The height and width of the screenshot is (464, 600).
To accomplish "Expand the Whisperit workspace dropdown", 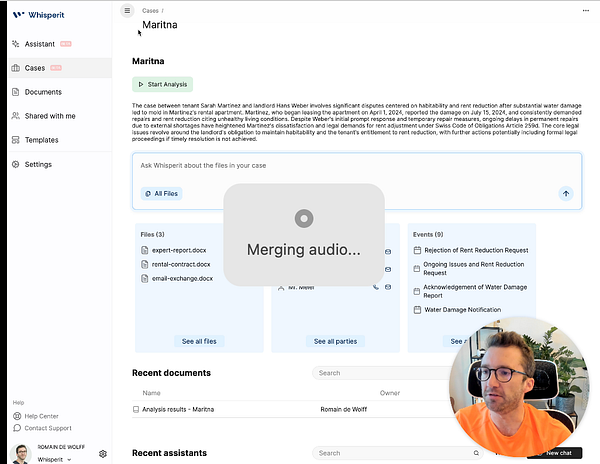I will click(x=54, y=459).
